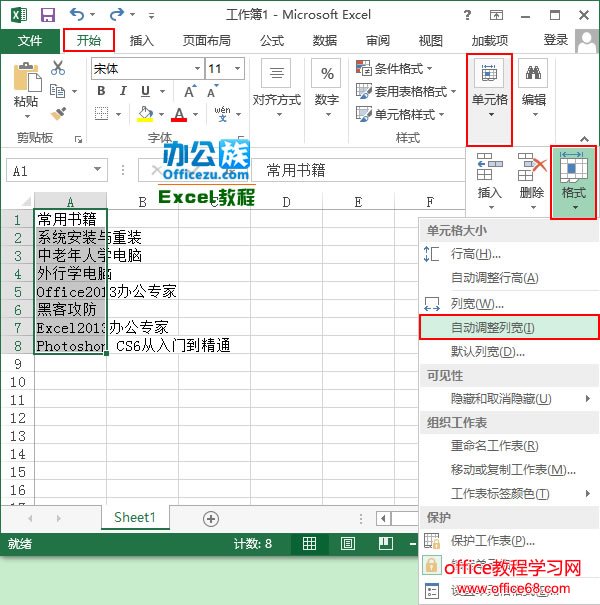Toggle Bold formatting

point(101,91)
